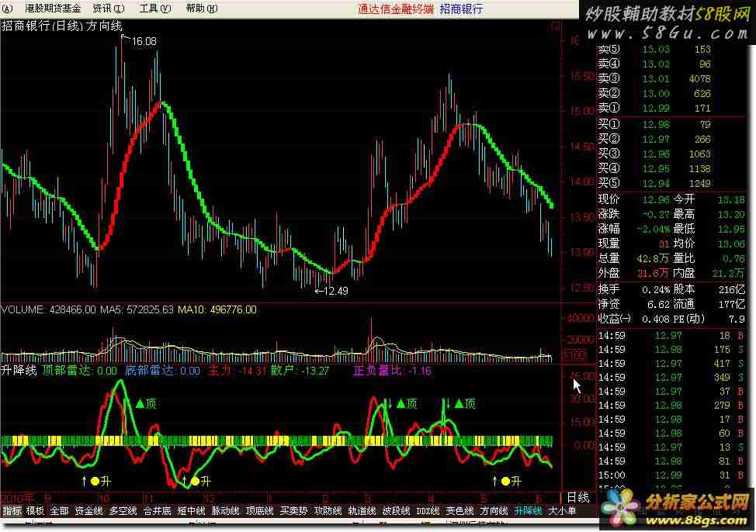Show the 顶底线 indicator
756x532 pixels.
pyautogui.click(x=260, y=510)
